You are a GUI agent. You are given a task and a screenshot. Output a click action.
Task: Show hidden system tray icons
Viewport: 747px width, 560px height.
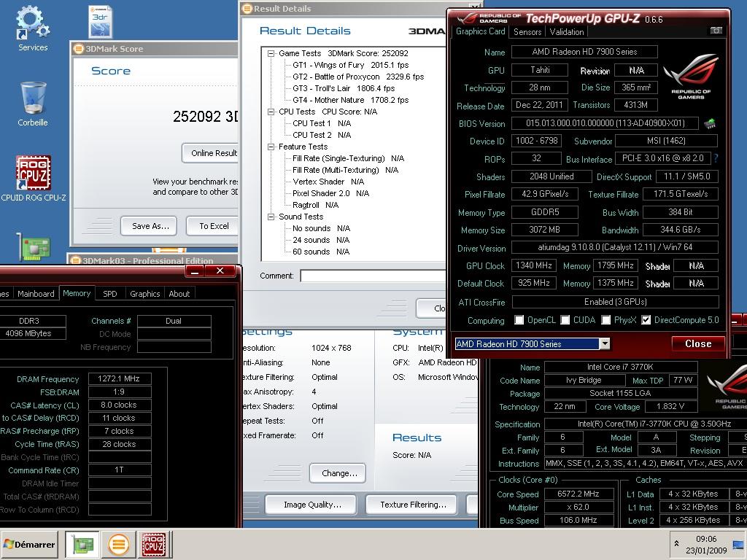point(676,542)
